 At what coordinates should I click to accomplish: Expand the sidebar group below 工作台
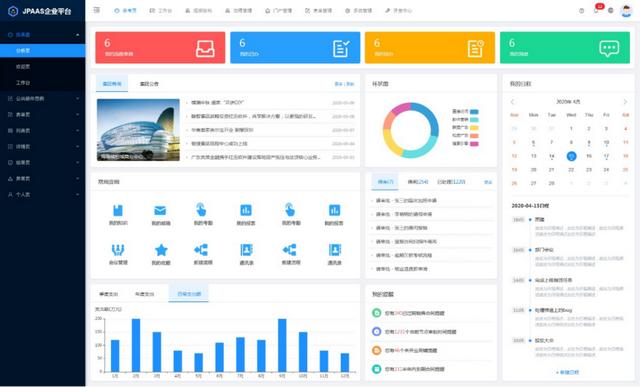pos(43,99)
